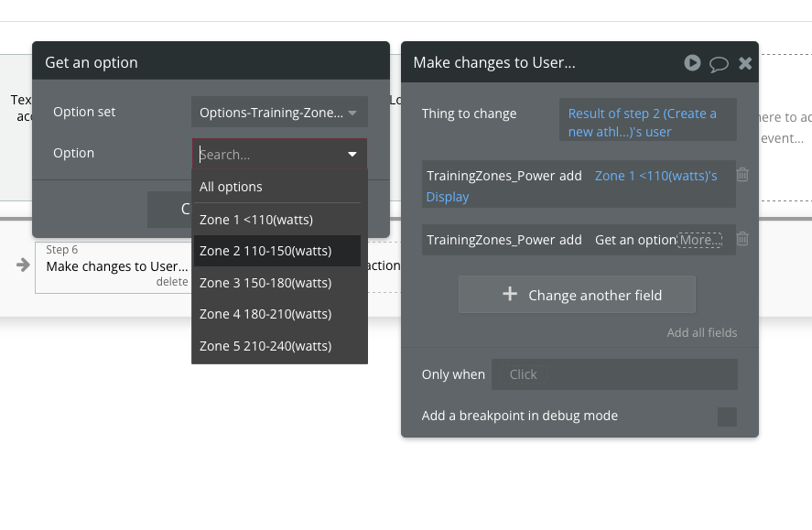Screen dimensions: 812x530
Task: Open the Option set dropdown
Action: coord(279,113)
